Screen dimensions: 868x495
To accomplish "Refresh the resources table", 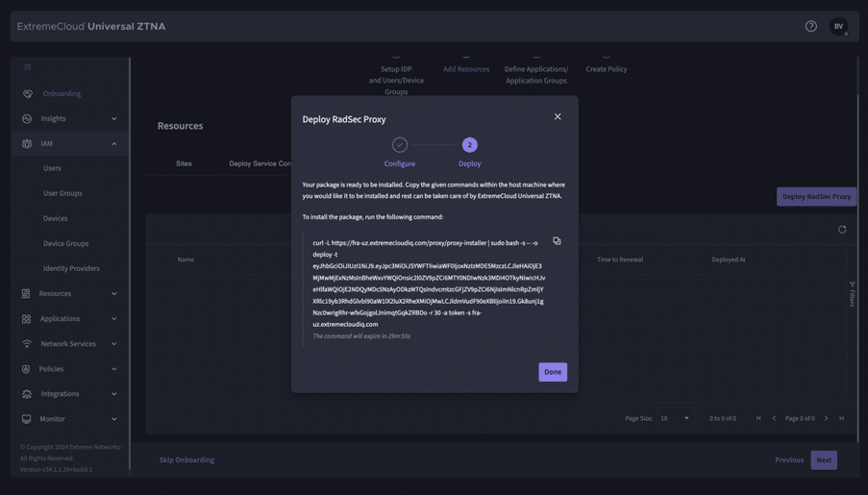I will tap(842, 230).
